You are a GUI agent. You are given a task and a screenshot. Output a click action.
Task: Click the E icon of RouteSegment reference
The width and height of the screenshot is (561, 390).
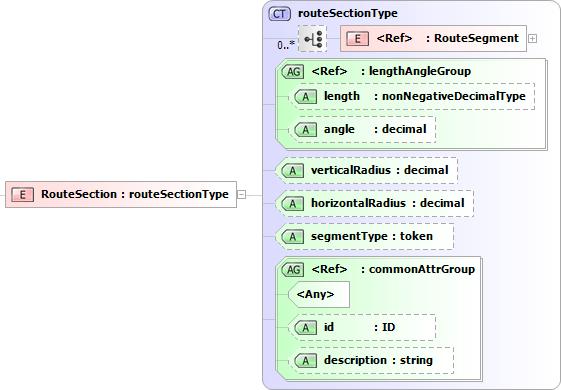358,38
